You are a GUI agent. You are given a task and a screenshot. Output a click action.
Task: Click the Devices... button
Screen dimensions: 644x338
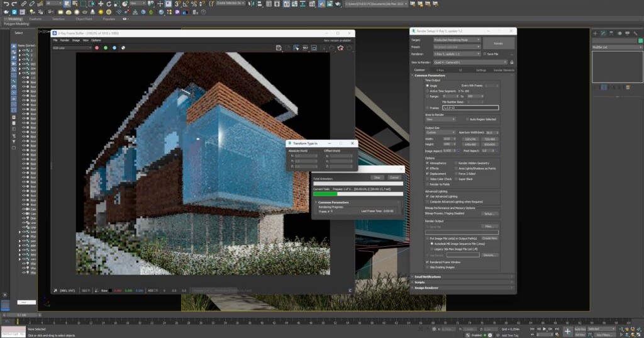pyautogui.click(x=489, y=255)
